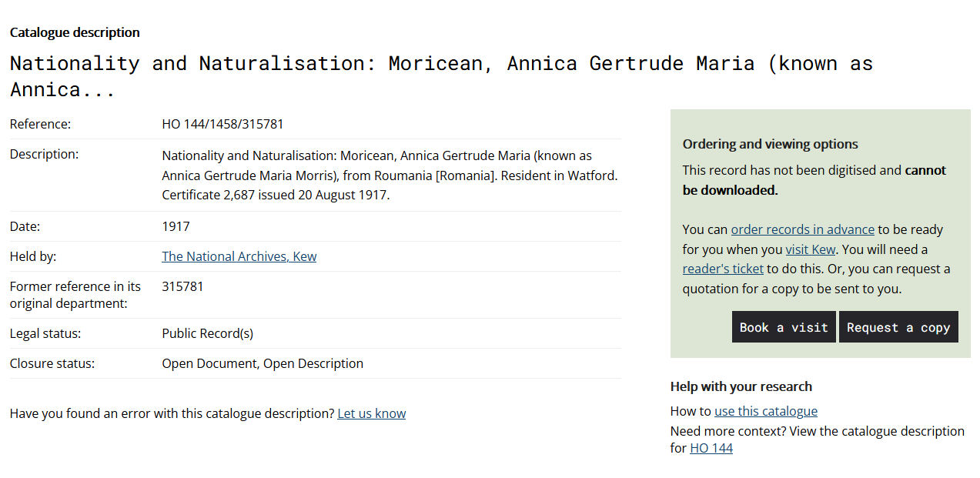Click the "Let us know" link
The image size is (980, 478).
pos(371,413)
